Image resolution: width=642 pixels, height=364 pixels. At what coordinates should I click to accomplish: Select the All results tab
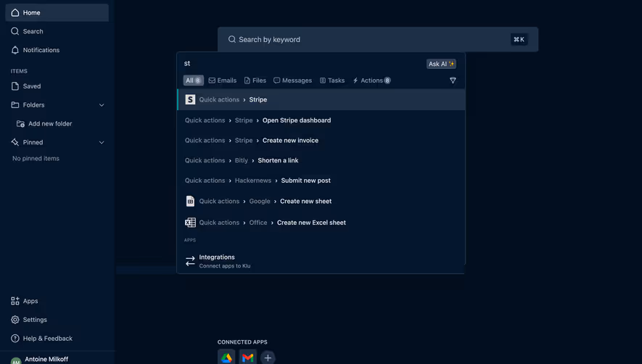193,80
